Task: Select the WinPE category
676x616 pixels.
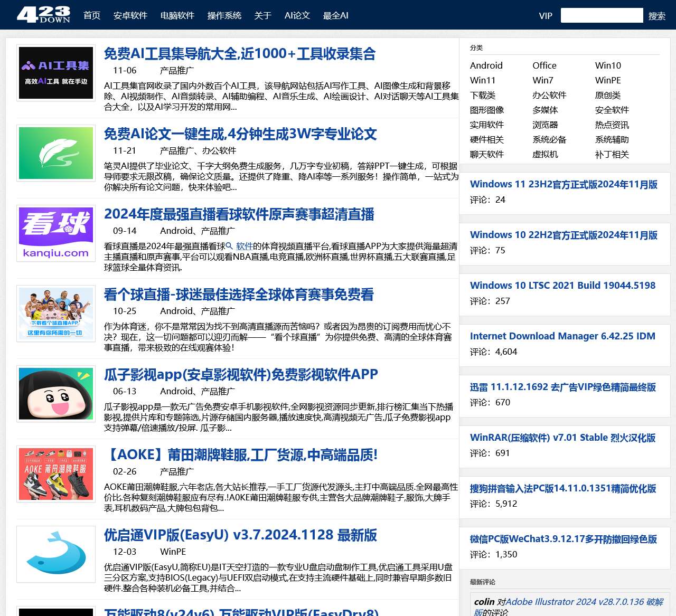Action: (x=608, y=80)
